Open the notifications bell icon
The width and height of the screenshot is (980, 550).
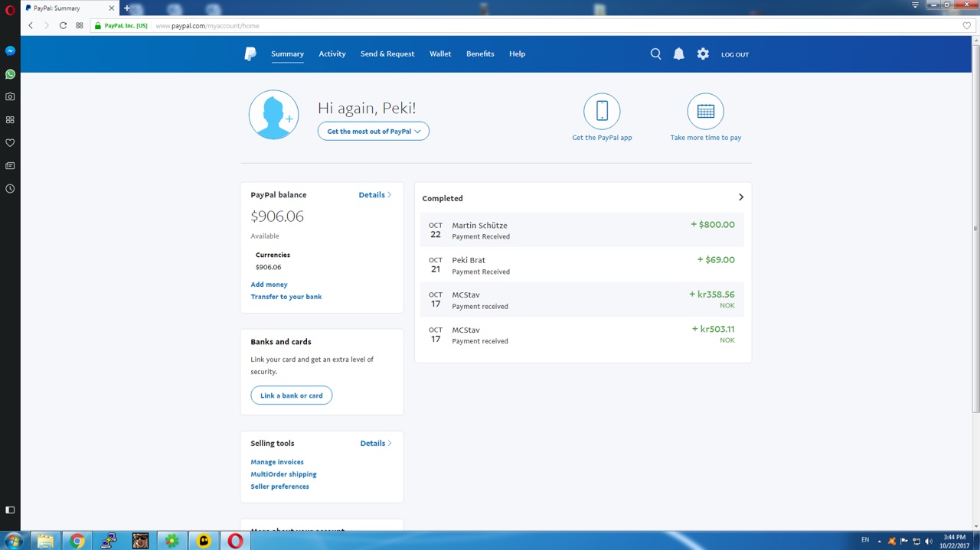click(x=678, y=54)
